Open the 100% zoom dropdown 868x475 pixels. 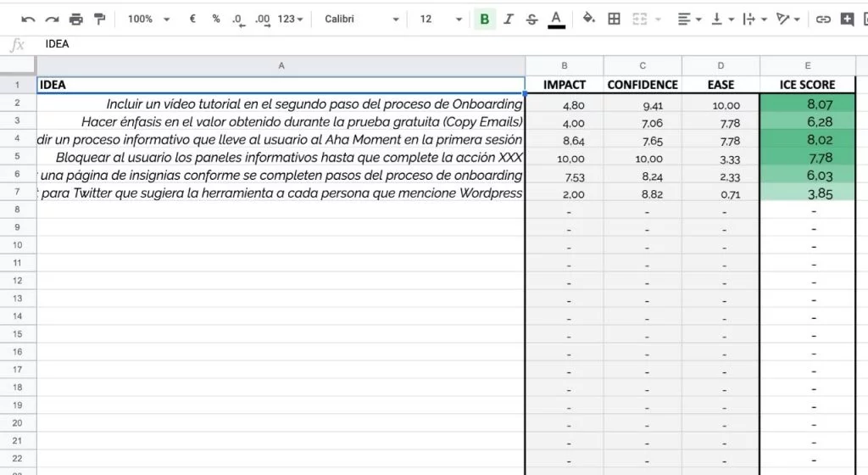pyautogui.click(x=148, y=19)
